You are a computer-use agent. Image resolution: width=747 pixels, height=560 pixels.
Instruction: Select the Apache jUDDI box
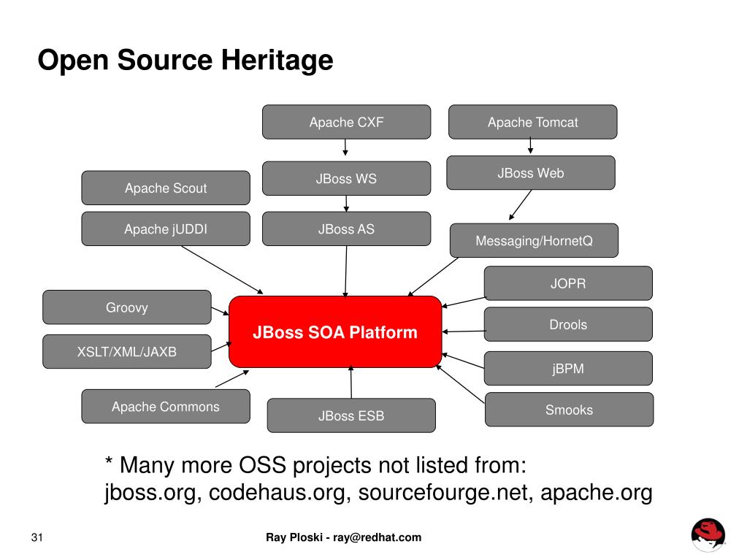(x=166, y=229)
